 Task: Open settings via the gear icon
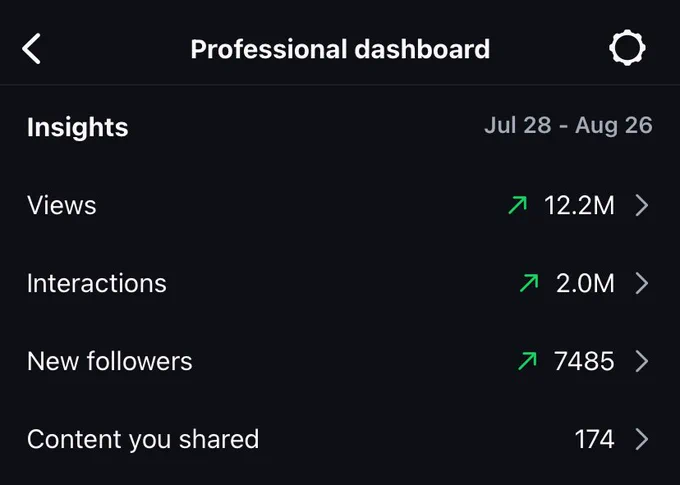[x=627, y=48]
